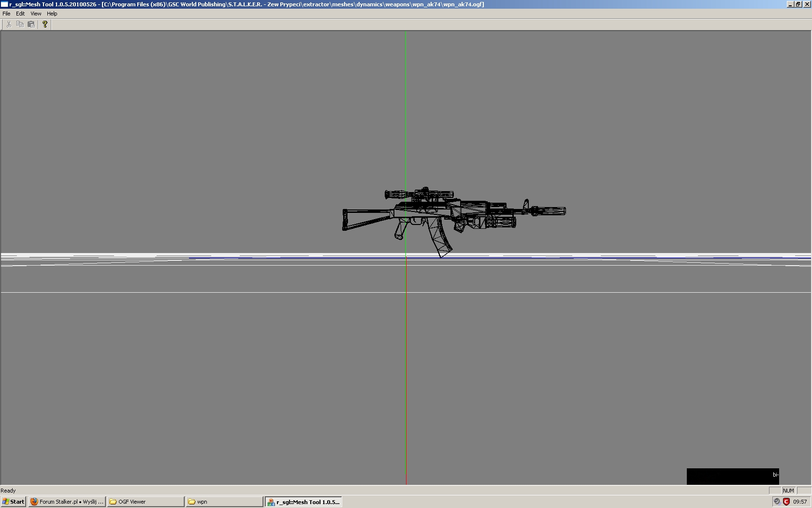The image size is (812, 508).
Task: Switch to wpn folder taskbar button
Action: pos(224,502)
